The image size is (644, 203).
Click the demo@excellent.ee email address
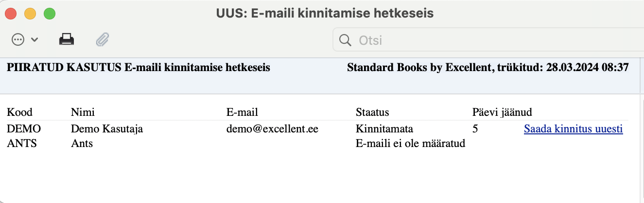pyautogui.click(x=272, y=129)
